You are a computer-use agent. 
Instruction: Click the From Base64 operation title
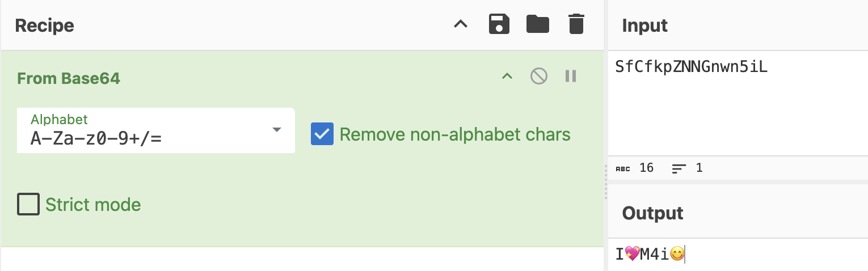click(x=69, y=78)
